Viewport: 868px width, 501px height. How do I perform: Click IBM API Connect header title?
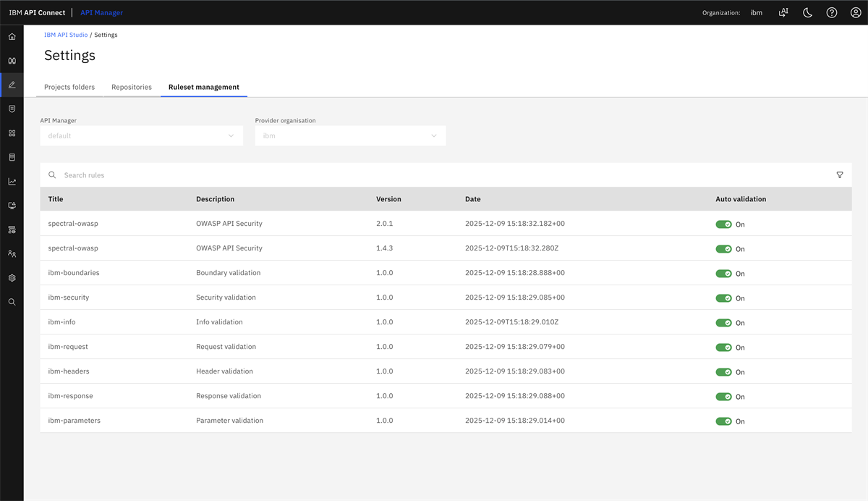37,12
